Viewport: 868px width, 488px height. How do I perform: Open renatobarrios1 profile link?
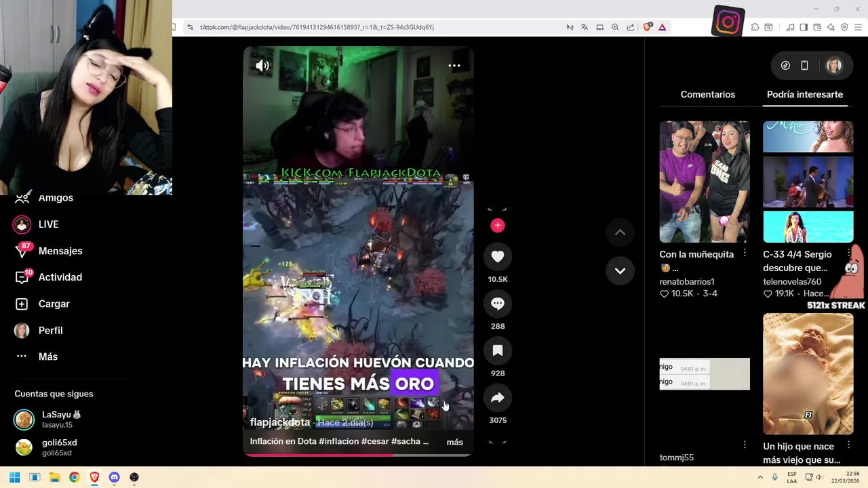(x=687, y=282)
